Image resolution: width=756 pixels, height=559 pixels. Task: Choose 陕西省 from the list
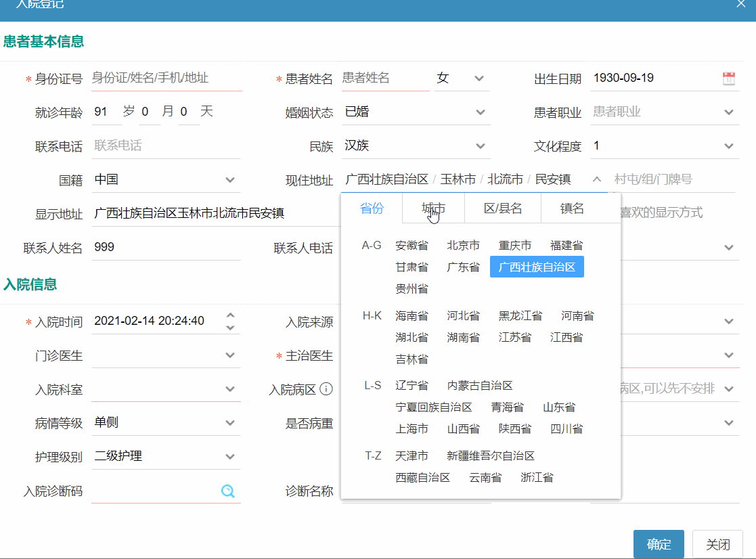pyautogui.click(x=515, y=429)
